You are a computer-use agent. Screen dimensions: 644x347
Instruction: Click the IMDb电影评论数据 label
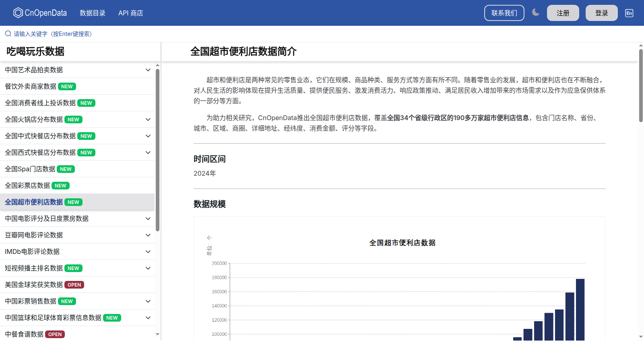click(x=32, y=251)
